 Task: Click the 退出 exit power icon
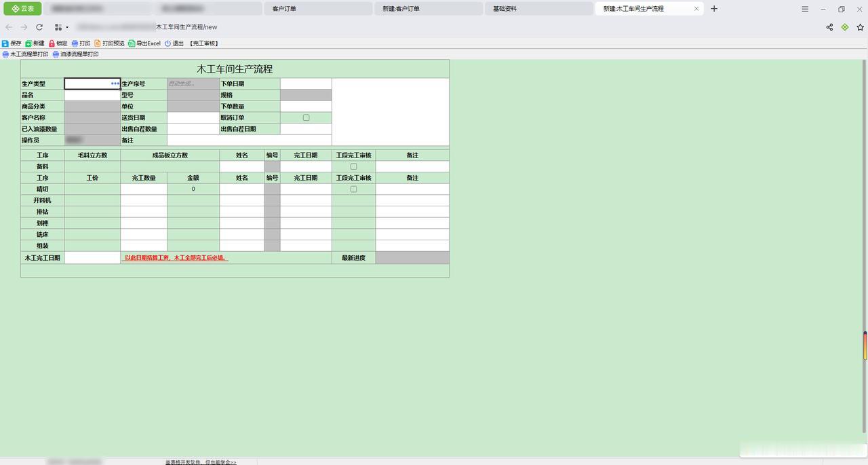(167, 43)
